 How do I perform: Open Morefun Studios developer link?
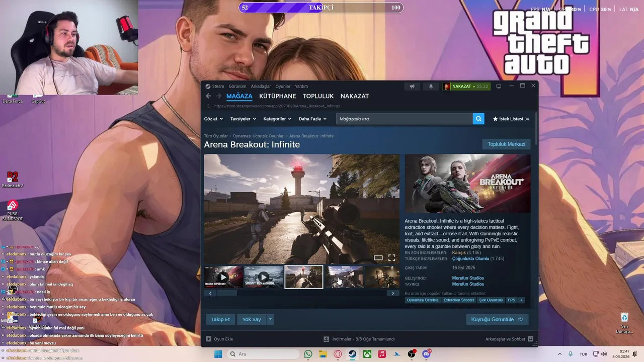point(468,278)
